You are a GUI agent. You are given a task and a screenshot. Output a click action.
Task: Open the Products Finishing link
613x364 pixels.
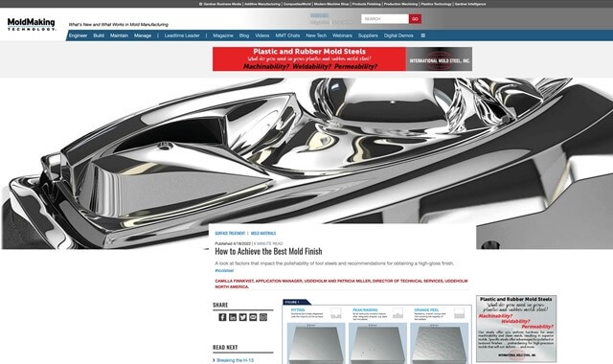click(x=366, y=4)
